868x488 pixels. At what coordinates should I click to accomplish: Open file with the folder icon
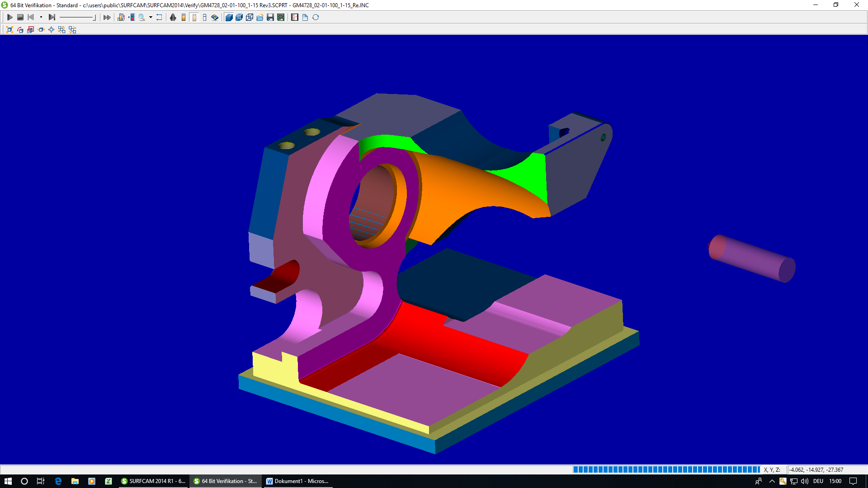260,17
